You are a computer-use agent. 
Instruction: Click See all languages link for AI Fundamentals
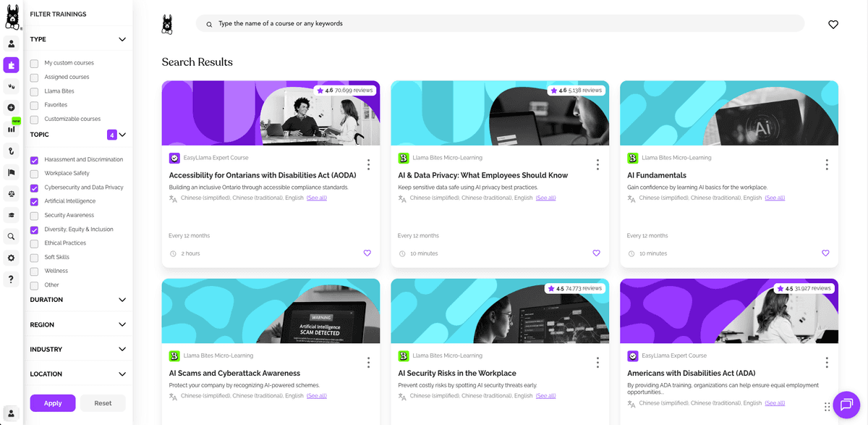click(x=775, y=198)
